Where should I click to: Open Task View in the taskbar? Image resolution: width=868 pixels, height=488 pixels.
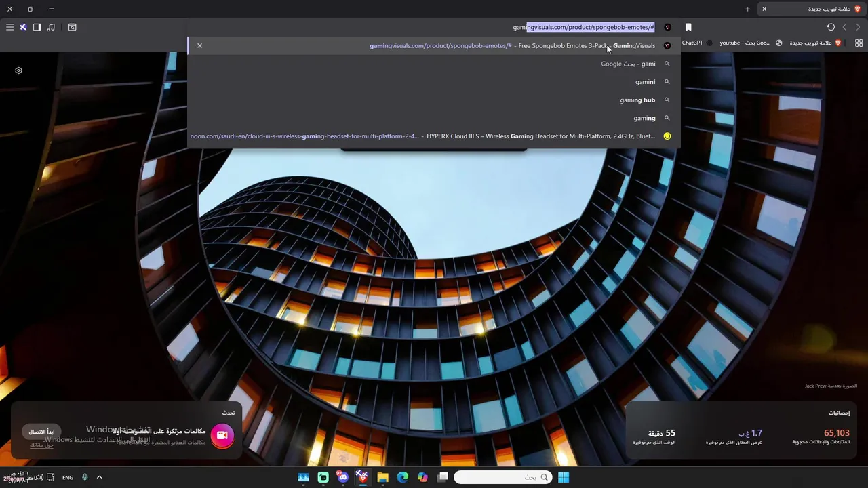443,477
